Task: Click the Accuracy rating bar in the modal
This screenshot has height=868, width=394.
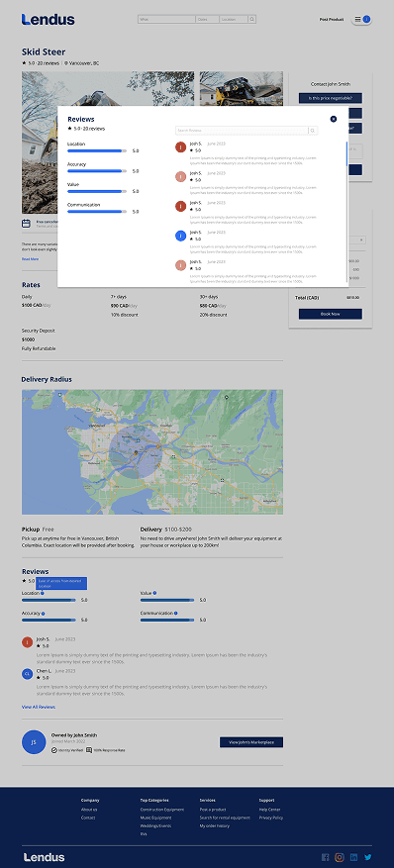Action: click(97, 171)
